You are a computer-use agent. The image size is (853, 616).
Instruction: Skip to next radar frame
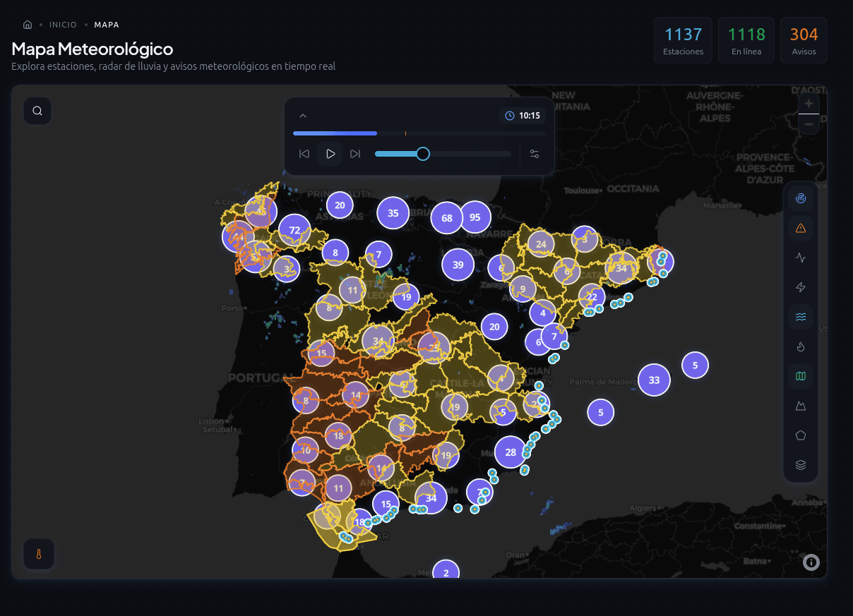coord(355,154)
